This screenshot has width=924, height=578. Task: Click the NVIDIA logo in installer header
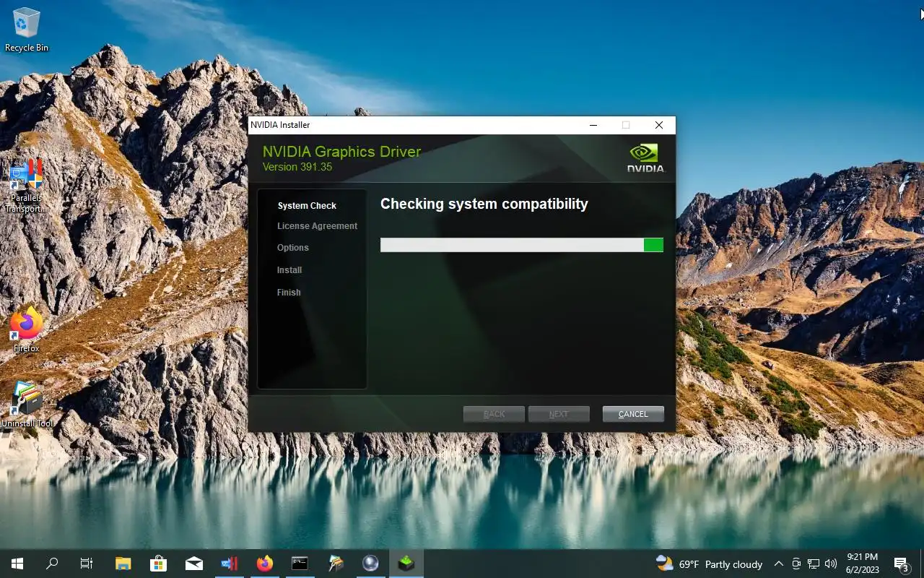click(645, 158)
